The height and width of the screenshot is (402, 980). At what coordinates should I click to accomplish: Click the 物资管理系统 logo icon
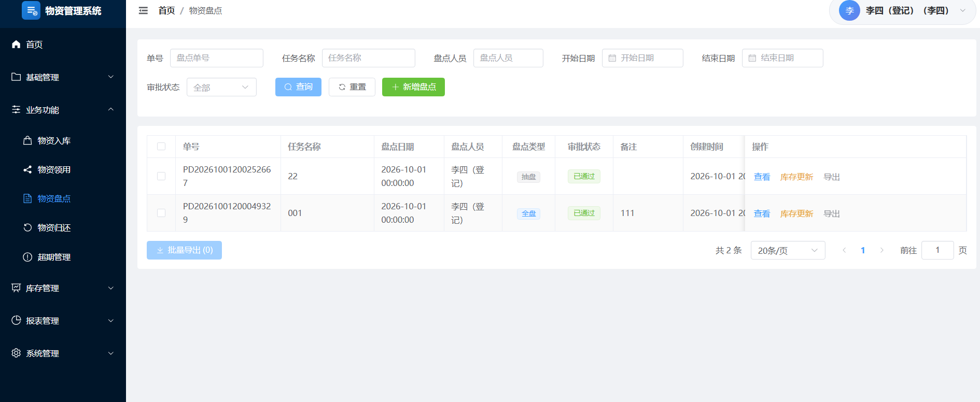(31, 10)
